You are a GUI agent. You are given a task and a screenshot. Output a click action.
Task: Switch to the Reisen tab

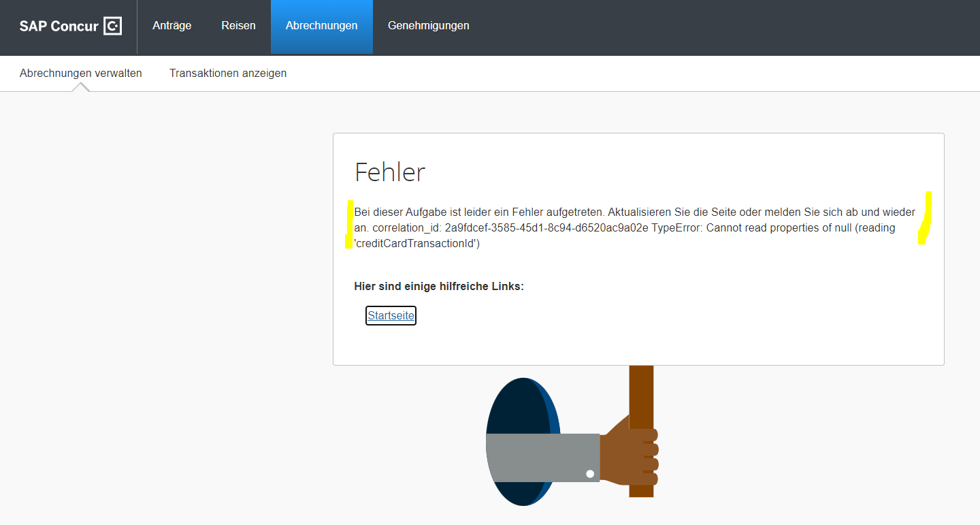tap(238, 26)
